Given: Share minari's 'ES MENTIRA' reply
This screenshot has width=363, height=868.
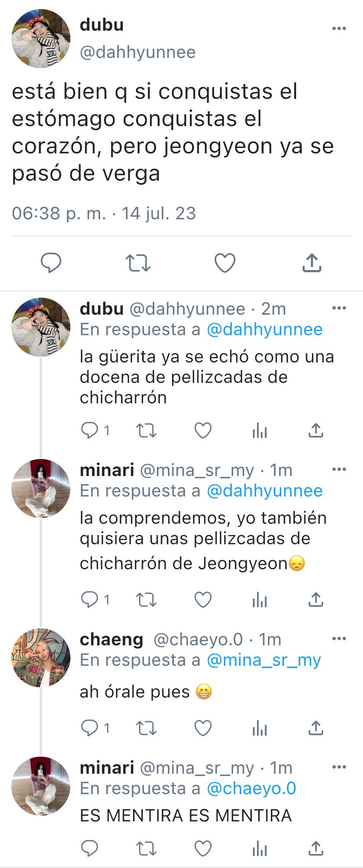Looking at the screenshot, I should coord(316,849).
